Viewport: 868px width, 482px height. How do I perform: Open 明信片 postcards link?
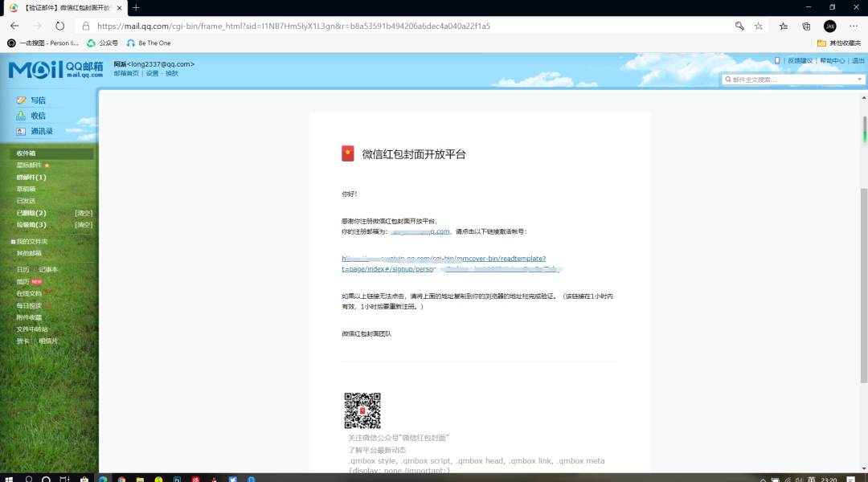click(48, 341)
